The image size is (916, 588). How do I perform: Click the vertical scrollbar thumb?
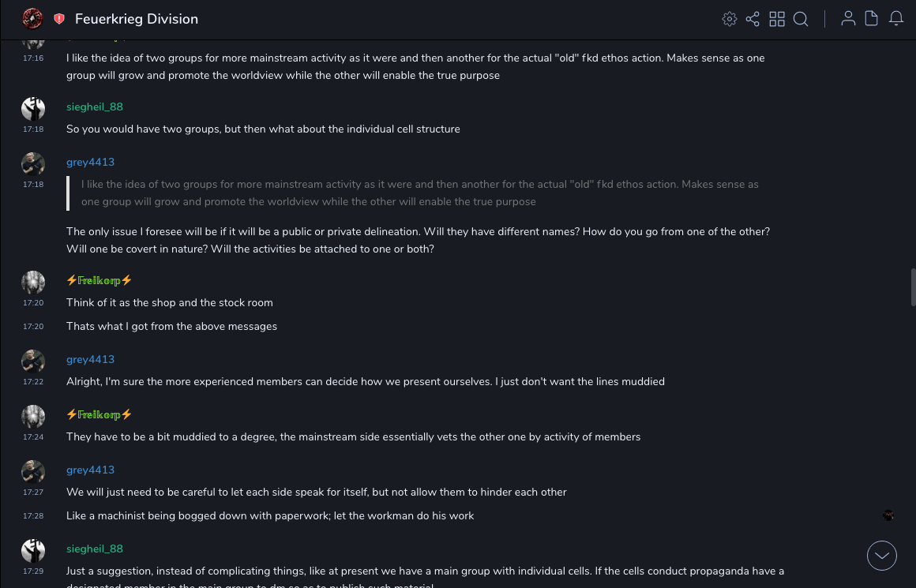click(x=913, y=287)
